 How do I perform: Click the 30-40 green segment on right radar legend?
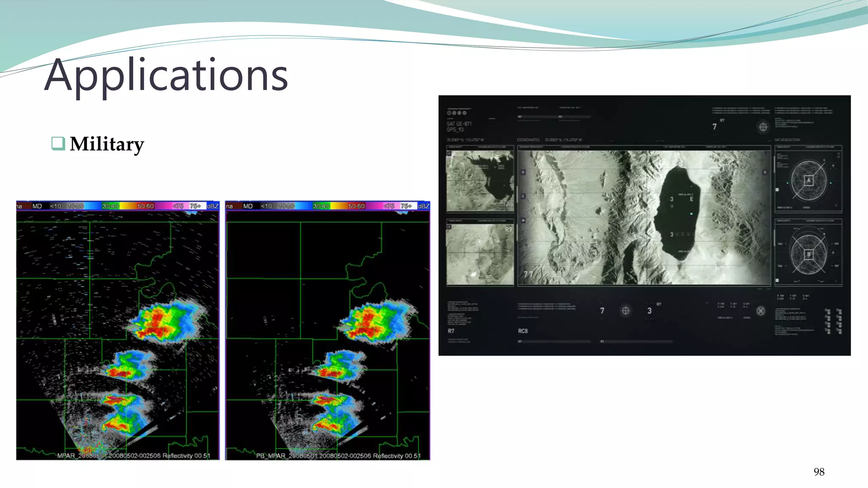click(321, 206)
